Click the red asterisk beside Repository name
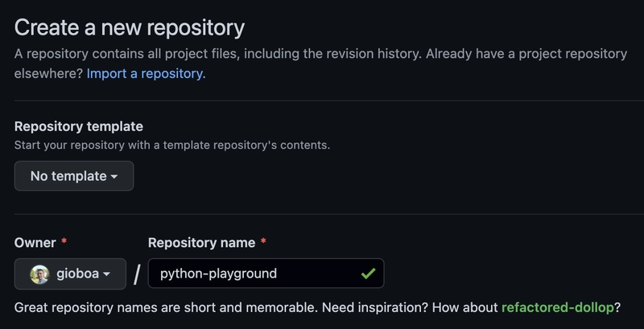The height and width of the screenshot is (329, 644). click(263, 243)
